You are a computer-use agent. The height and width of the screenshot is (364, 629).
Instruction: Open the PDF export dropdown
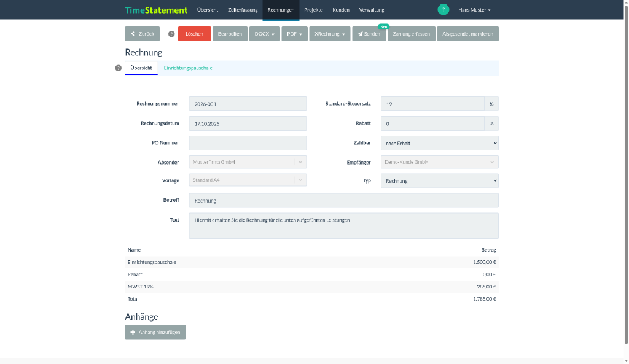[x=294, y=34]
